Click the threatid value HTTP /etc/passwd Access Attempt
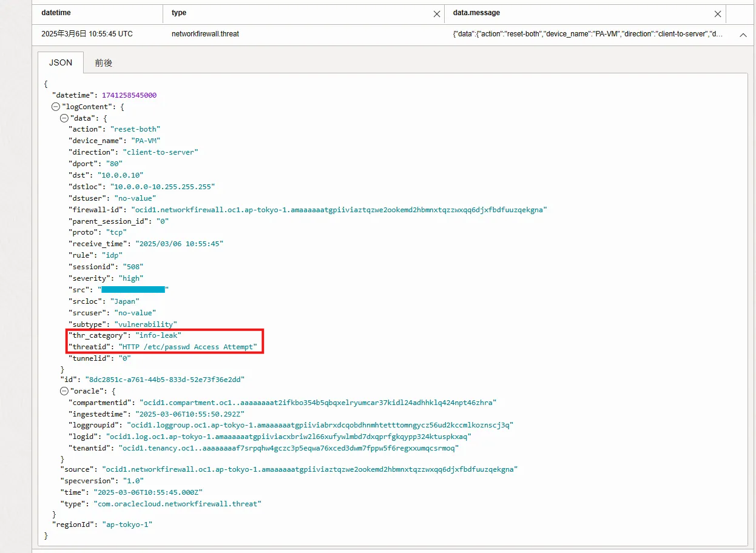Image resolution: width=756 pixels, height=553 pixels. [x=187, y=347]
